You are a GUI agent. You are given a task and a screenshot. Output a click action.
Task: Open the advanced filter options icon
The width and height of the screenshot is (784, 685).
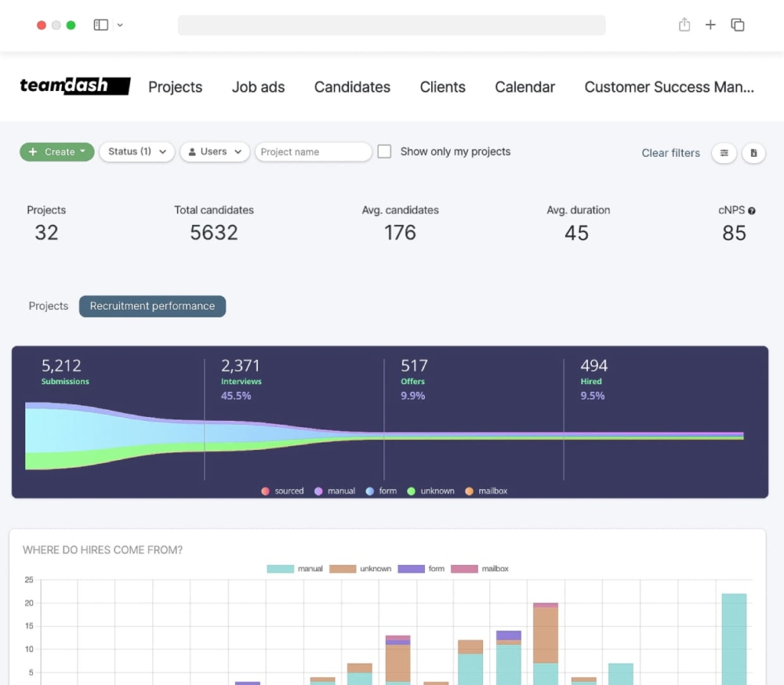click(x=724, y=153)
